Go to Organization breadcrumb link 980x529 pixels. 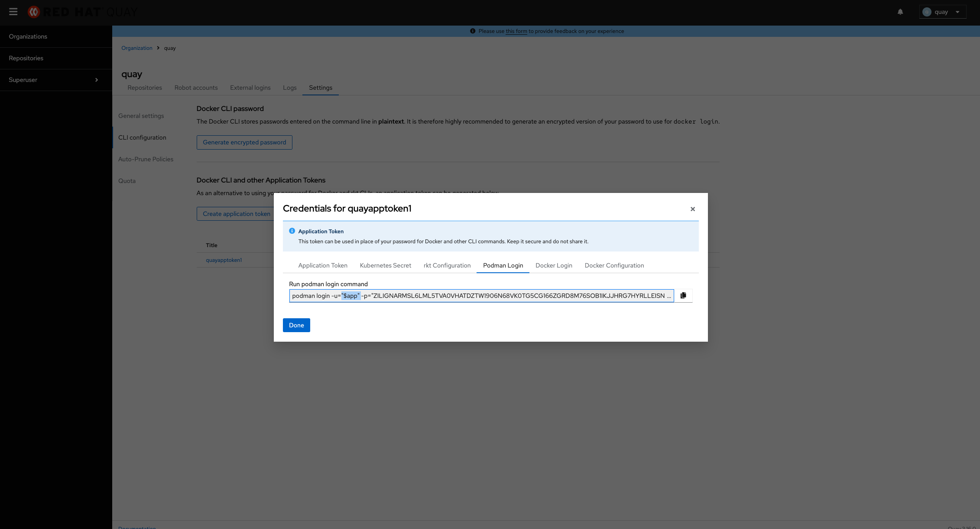136,48
